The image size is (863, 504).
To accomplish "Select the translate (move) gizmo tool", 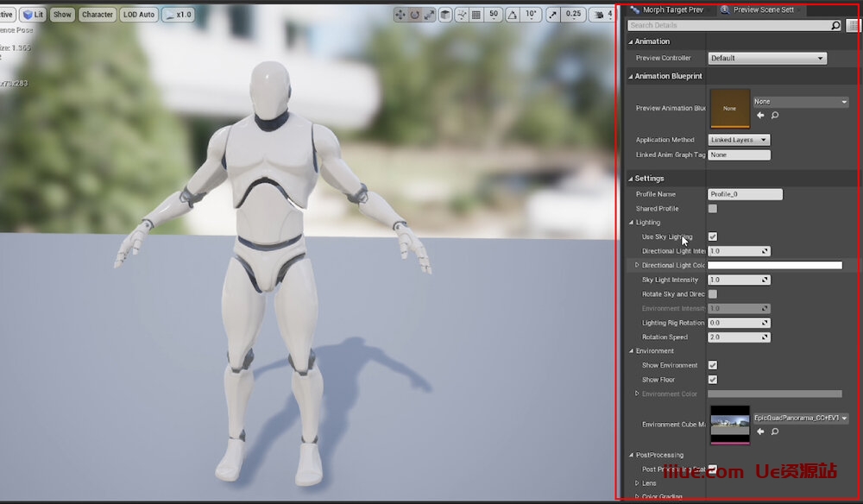I will [x=401, y=15].
